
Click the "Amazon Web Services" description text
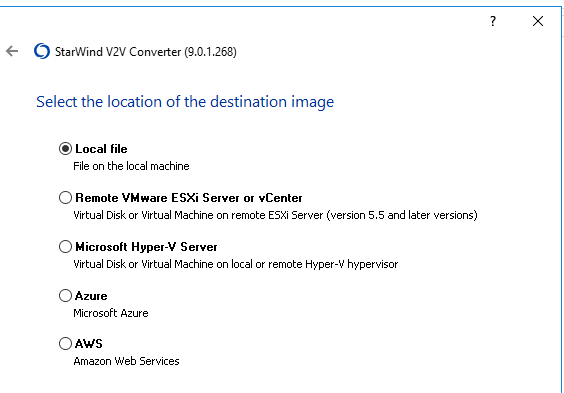tap(126, 361)
